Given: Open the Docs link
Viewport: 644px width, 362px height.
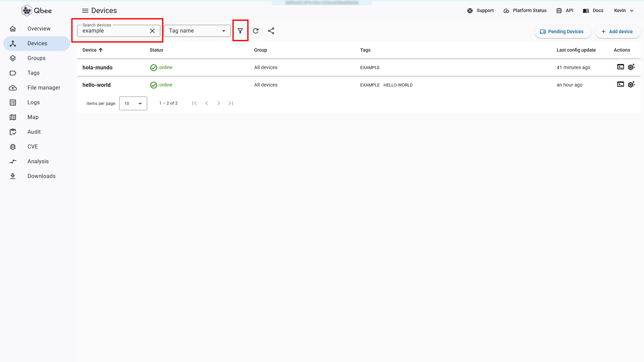Looking at the screenshot, I should [x=593, y=11].
